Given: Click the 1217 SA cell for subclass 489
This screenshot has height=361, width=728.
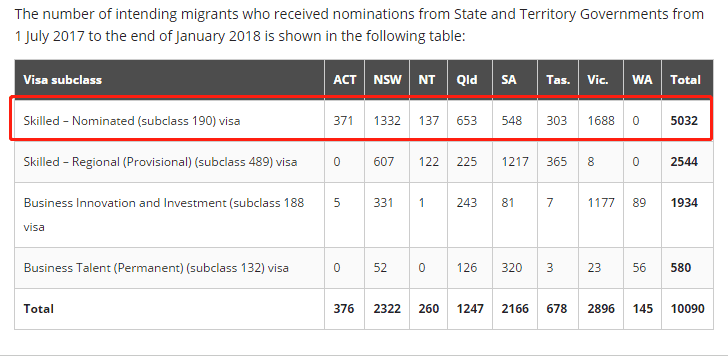Looking at the screenshot, I should (514, 162).
